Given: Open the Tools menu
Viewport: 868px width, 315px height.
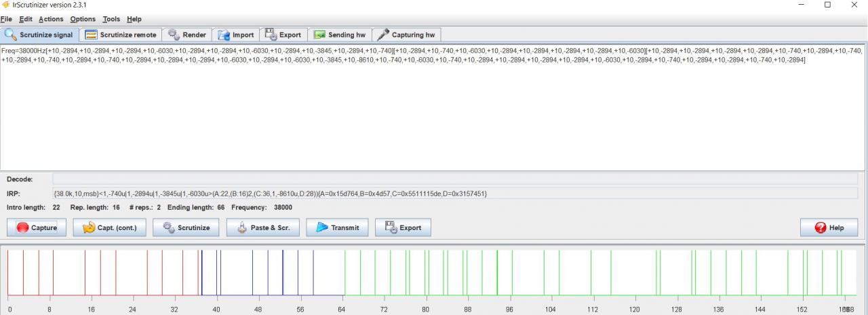Looking at the screenshot, I should pos(111,19).
